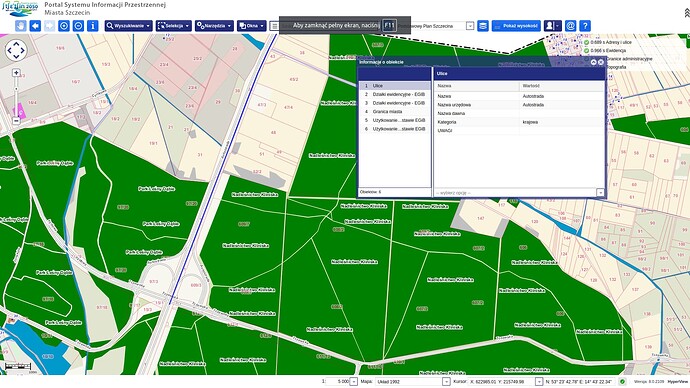The height and width of the screenshot is (388, 690).
Task: Click the Nazwa urzędowa row
Action: click(519, 105)
